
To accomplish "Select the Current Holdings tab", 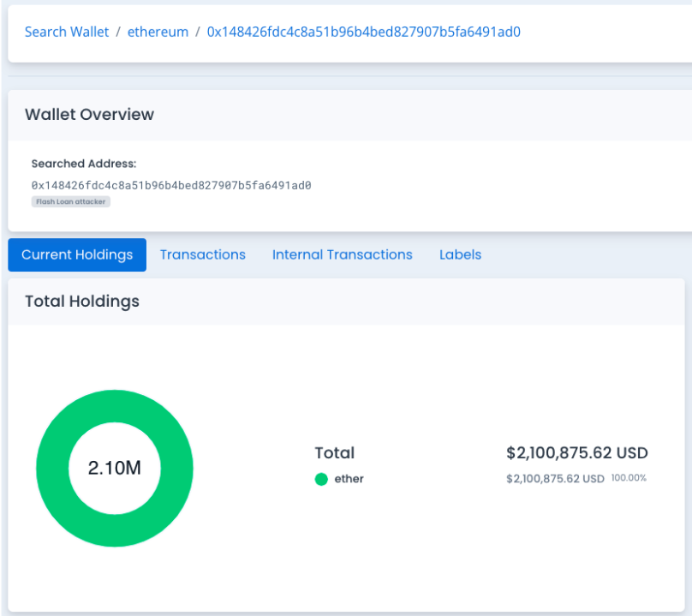I will pyautogui.click(x=77, y=254).
